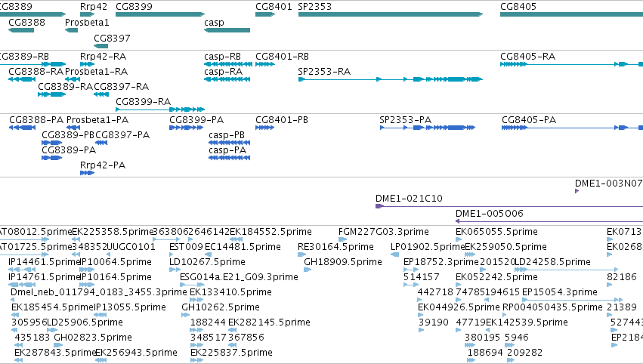Select the EP15054.3prime EST feature
The image size is (643, 364).
[573, 300]
